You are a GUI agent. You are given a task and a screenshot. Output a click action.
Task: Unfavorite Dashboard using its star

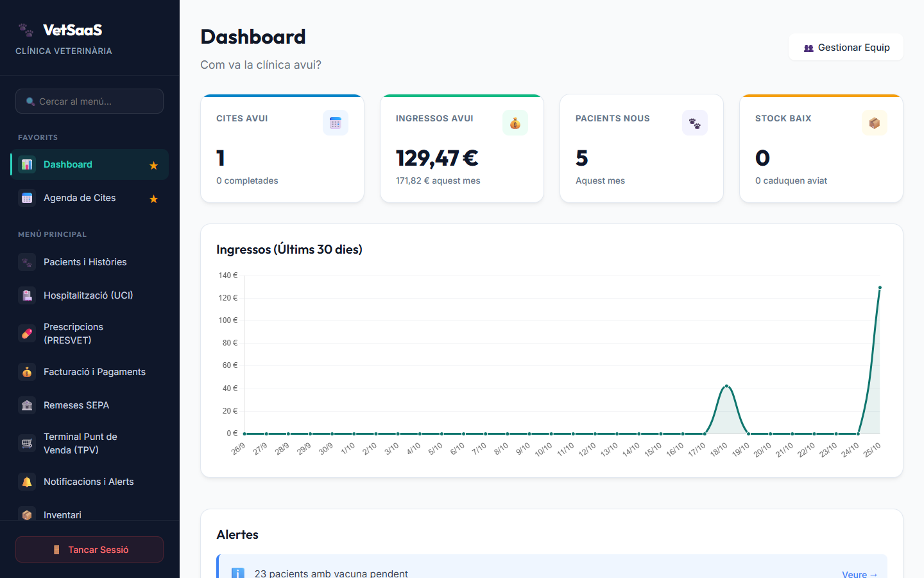tap(153, 166)
